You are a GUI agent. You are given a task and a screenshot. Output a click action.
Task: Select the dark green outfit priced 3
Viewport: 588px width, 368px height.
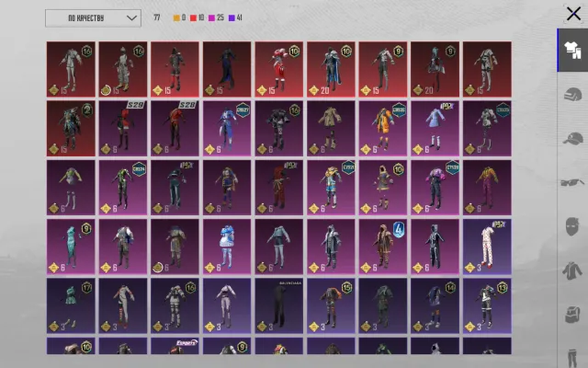point(383,305)
